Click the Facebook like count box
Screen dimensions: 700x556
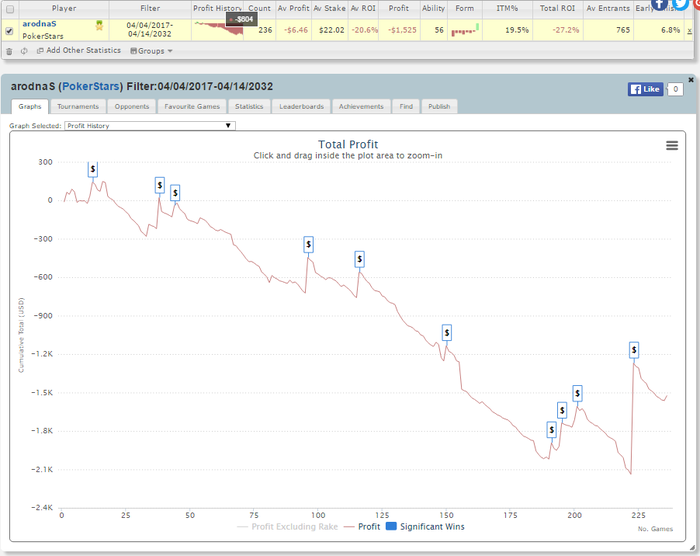pos(675,89)
